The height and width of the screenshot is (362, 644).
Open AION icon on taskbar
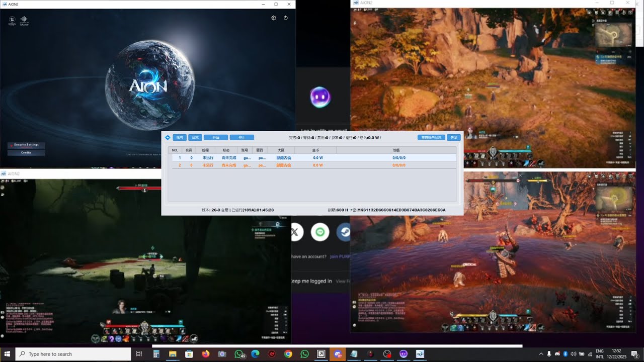tap(420, 354)
